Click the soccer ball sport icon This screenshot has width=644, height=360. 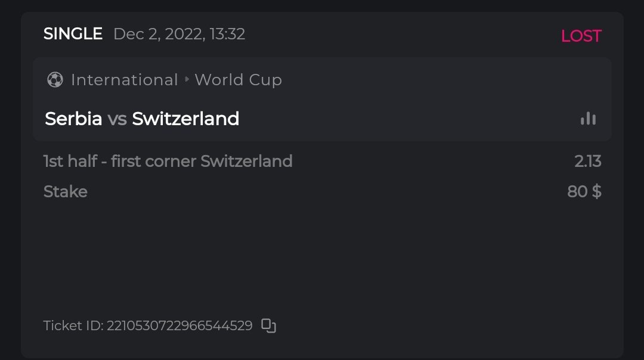coord(55,80)
